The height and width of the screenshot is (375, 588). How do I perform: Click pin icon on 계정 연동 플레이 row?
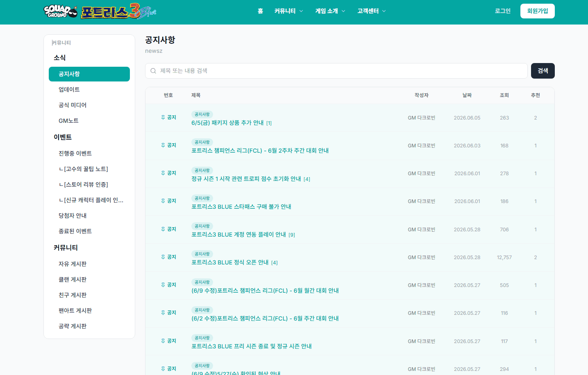(163, 229)
